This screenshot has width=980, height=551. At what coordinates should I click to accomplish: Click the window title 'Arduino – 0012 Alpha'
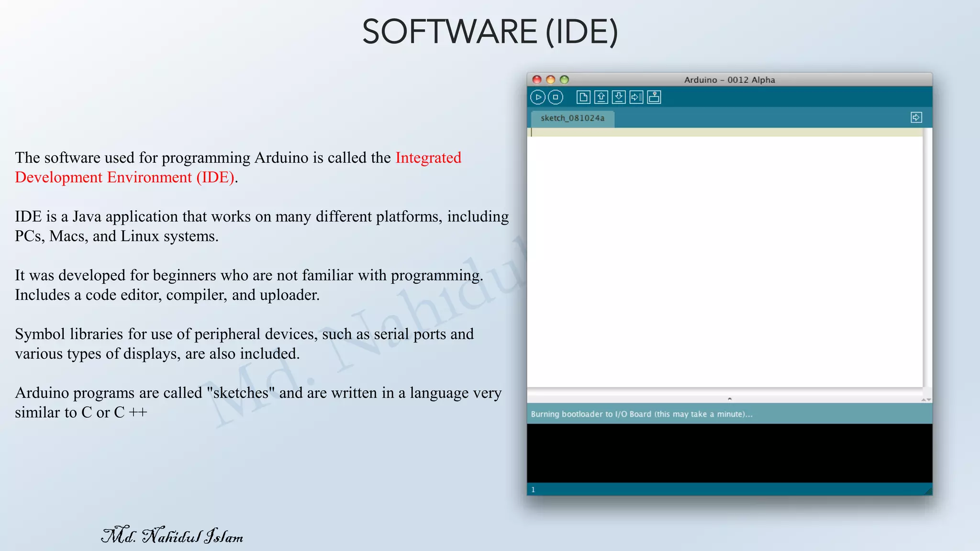(x=730, y=80)
